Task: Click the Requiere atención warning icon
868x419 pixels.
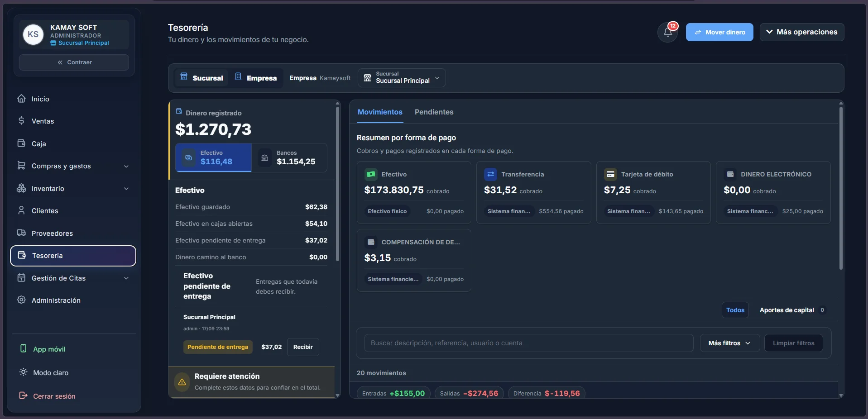Action: click(x=182, y=382)
